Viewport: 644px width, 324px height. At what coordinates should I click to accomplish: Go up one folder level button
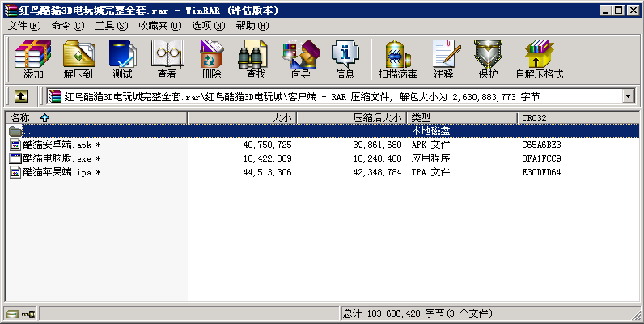click(x=21, y=96)
